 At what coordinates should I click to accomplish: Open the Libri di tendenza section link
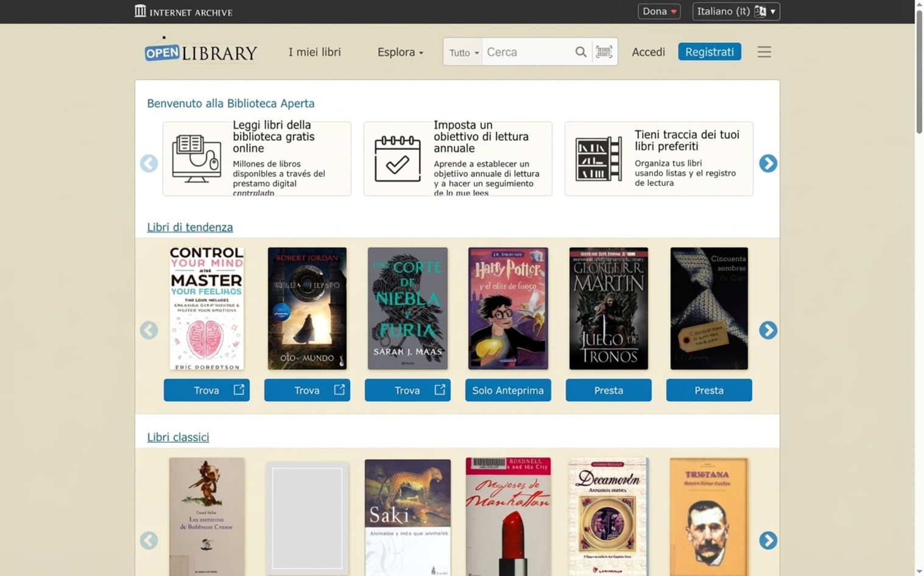(x=189, y=227)
